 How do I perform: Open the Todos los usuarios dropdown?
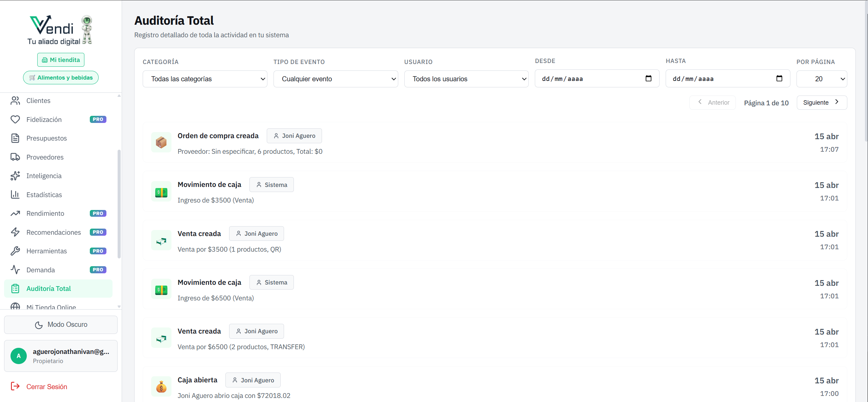coord(466,79)
